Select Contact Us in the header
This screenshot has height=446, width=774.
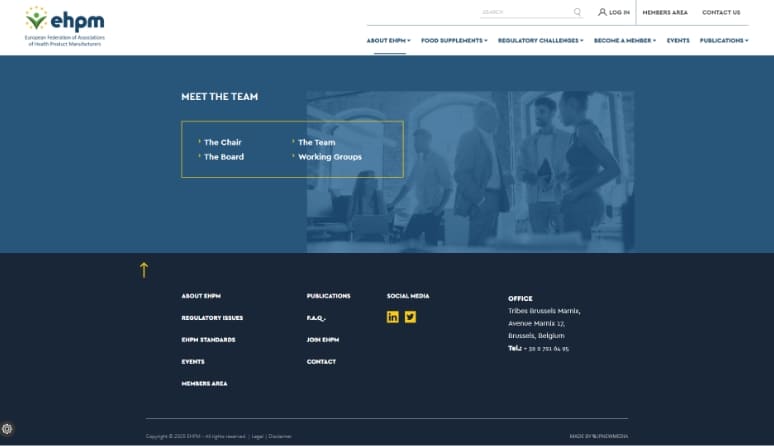[721, 13]
